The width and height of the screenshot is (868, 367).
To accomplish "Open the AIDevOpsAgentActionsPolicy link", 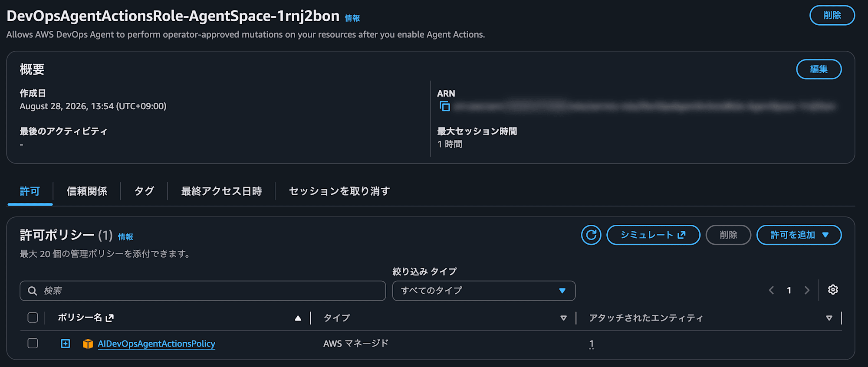I will click(156, 344).
